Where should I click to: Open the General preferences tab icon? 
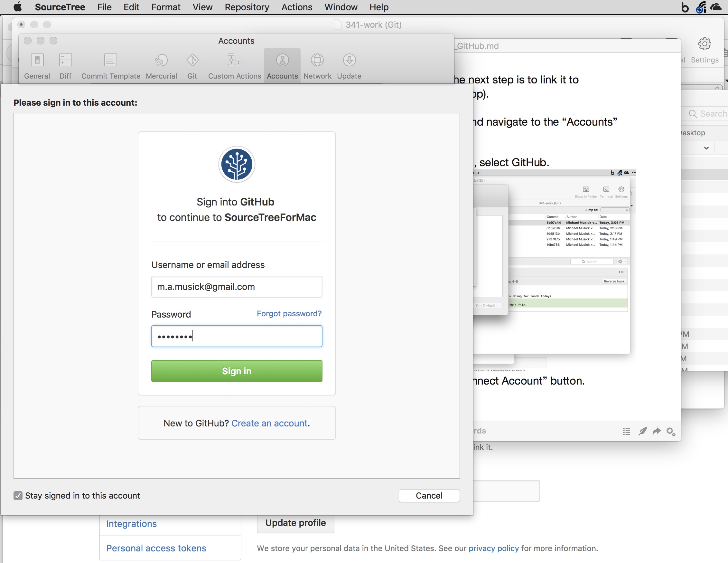pyautogui.click(x=37, y=60)
